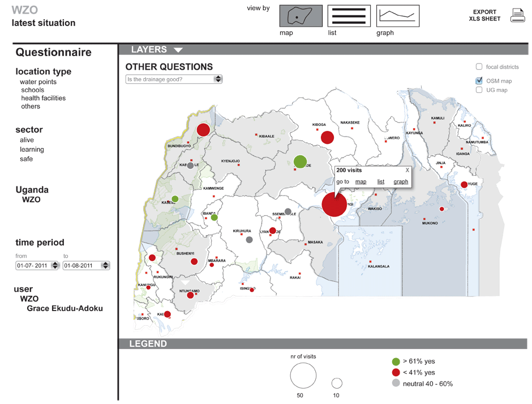Click the WZO logo text
This screenshot has height=404, width=532.
click(25, 10)
